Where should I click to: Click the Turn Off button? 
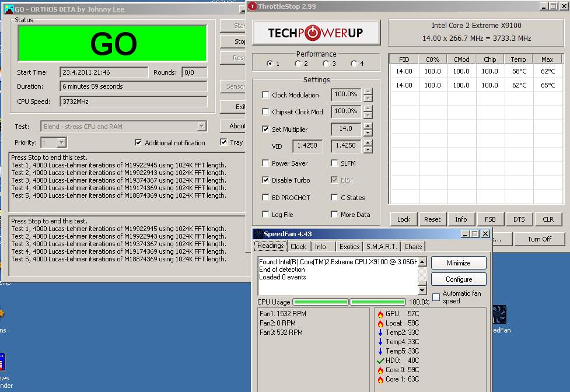(540, 239)
